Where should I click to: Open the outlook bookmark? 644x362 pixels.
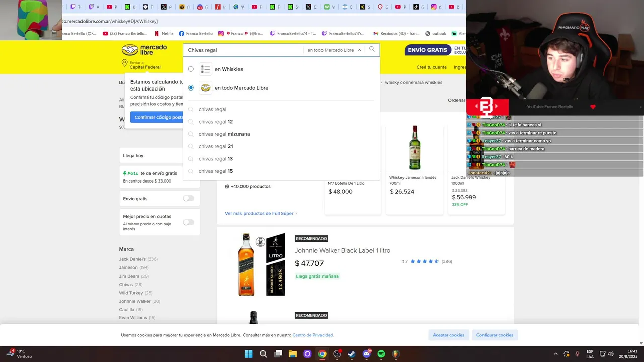435,34
